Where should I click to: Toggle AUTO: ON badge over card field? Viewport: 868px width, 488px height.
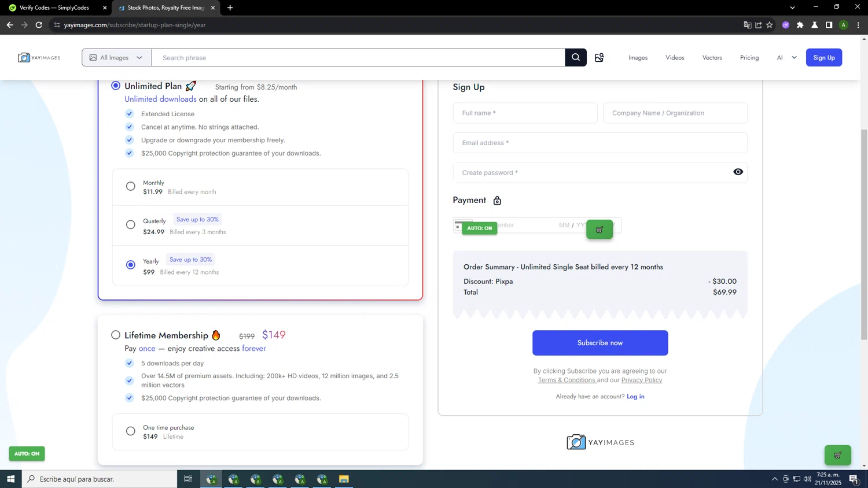(x=479, y=228)
